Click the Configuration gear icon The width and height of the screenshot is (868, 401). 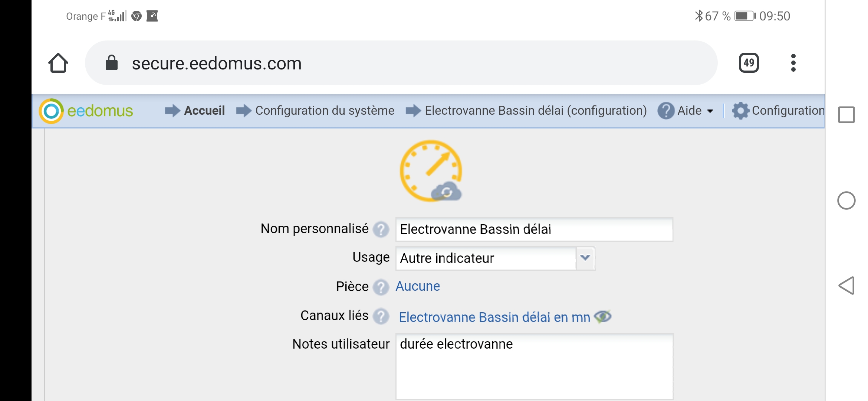(x=740, y=111)
